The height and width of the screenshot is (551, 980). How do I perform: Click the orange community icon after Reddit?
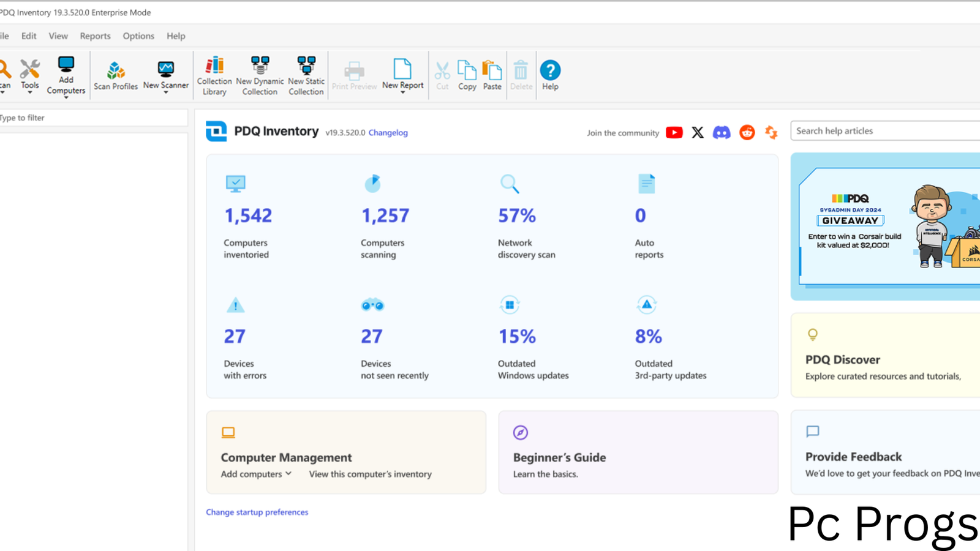coord(771,132)
